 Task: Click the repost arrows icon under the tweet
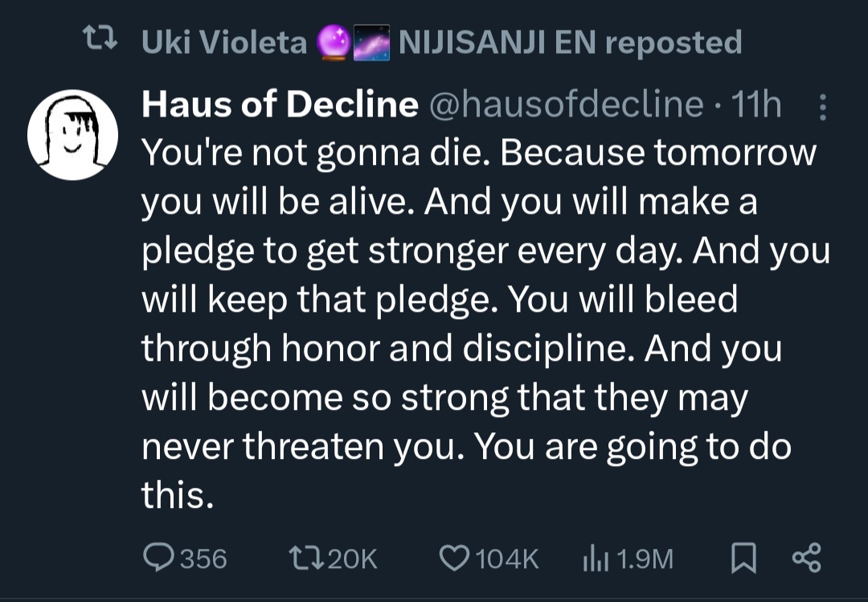[x=307, y=558]
